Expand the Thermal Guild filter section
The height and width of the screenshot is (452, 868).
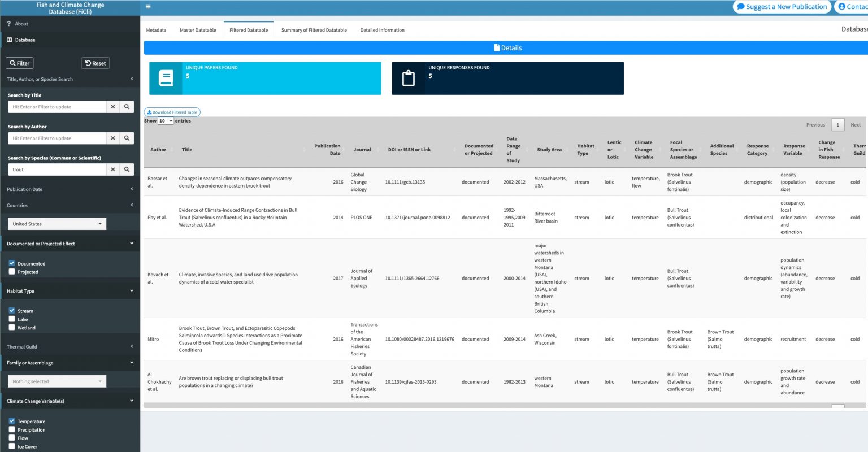click(x=70, y=347)
